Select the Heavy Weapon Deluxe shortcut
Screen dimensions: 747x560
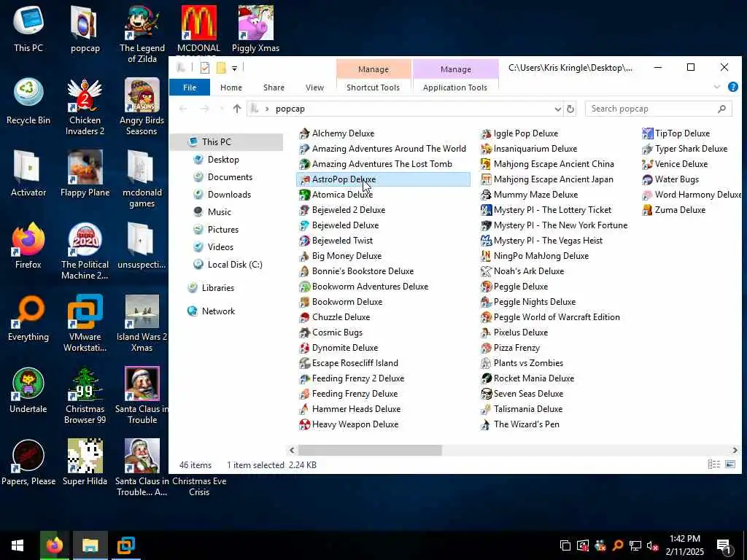coord(355,424)
